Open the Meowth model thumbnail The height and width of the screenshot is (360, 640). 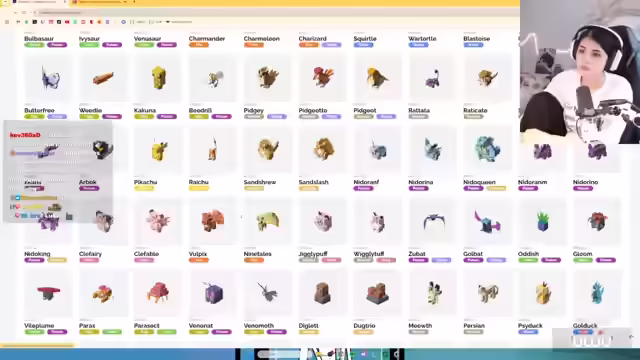432,293
